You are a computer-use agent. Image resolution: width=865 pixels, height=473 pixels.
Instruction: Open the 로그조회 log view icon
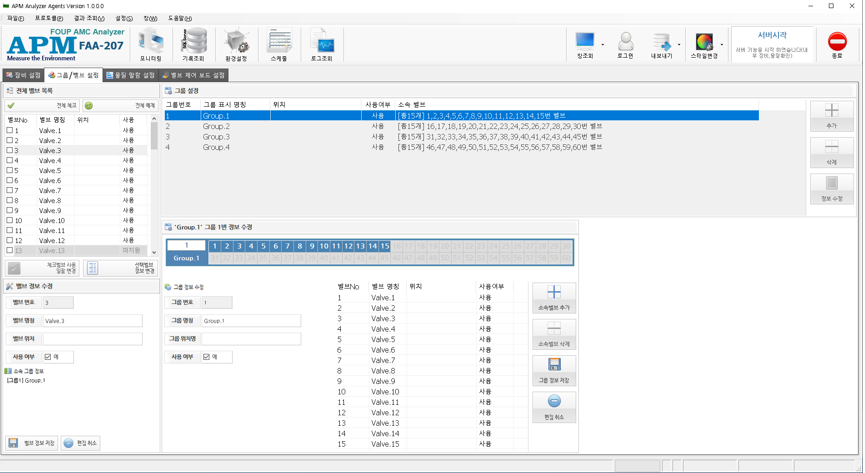click(x=321, y=45)
